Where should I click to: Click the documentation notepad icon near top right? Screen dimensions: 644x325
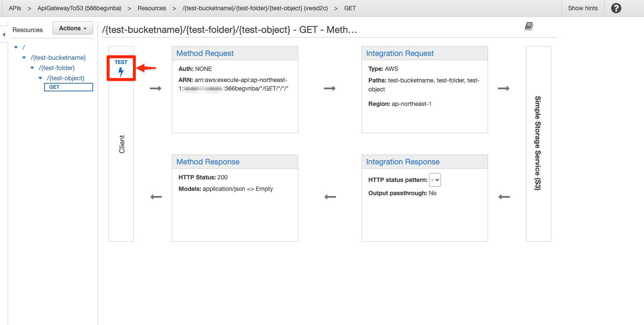pyautogui.click(x=529, y=26)
